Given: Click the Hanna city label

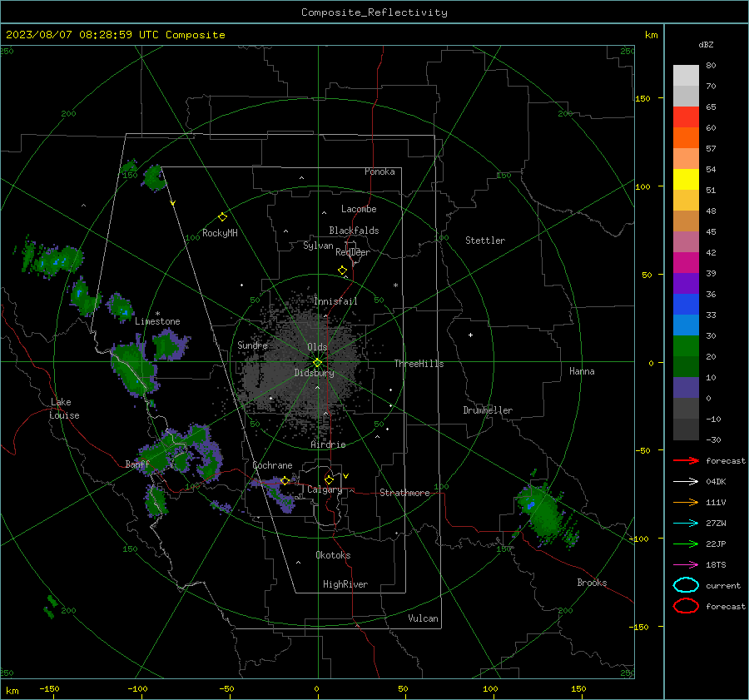Looking at the screenshot, I should [x=582, y=371].
